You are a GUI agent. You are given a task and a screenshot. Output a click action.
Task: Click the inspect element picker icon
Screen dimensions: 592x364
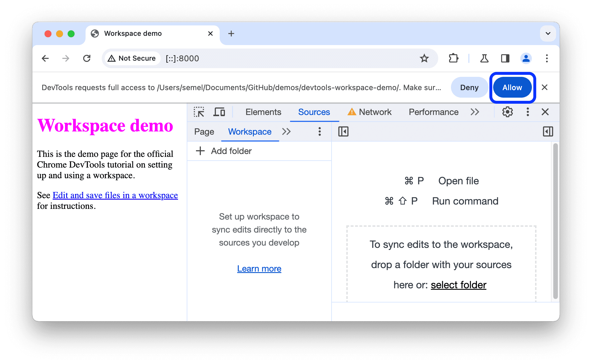199,112
